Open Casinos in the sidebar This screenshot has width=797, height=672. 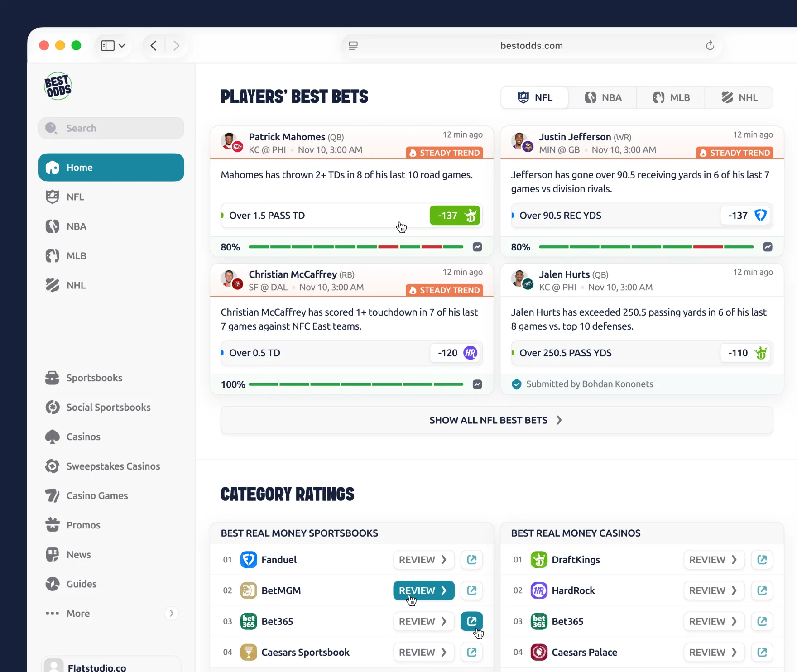coord(111,437)
